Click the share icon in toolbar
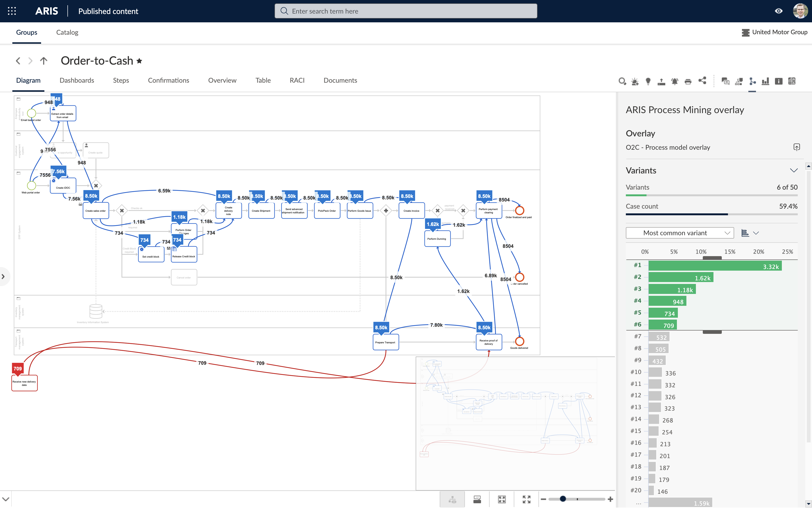 (702, 81)
